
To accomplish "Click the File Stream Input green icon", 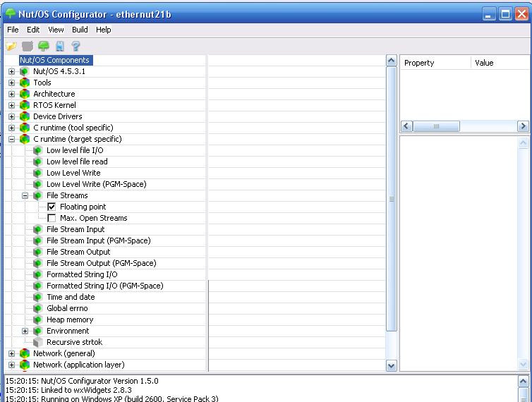I will coord(38,229).
